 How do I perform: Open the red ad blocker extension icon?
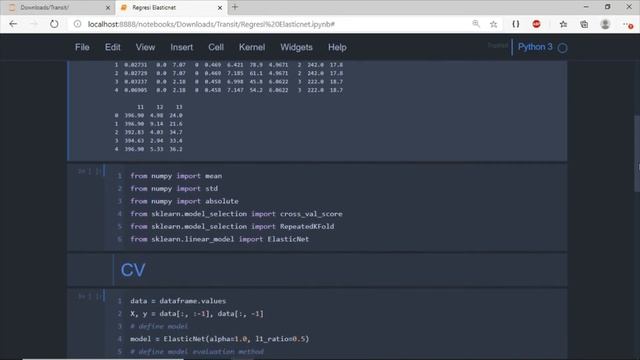(x=536, y=24)
